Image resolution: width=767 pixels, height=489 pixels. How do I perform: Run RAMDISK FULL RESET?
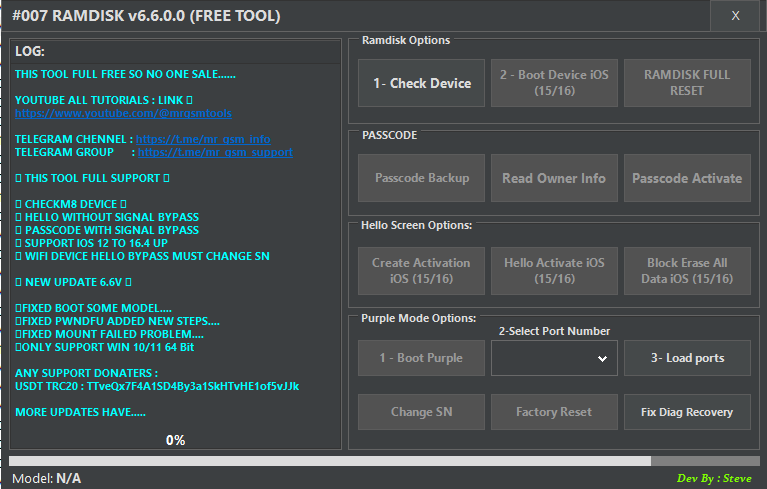tap(687, 83)
